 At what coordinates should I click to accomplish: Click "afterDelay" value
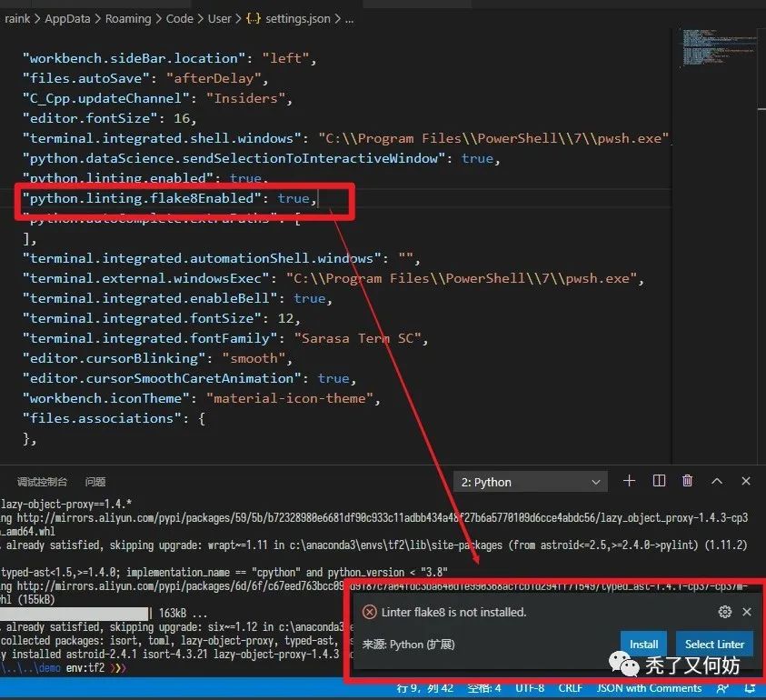pos(214,78)
